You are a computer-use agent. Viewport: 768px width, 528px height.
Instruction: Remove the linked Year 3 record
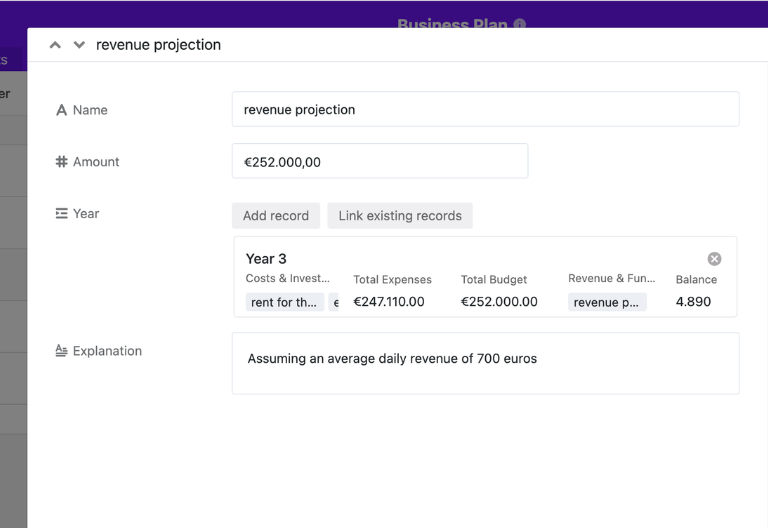[714, 259]
